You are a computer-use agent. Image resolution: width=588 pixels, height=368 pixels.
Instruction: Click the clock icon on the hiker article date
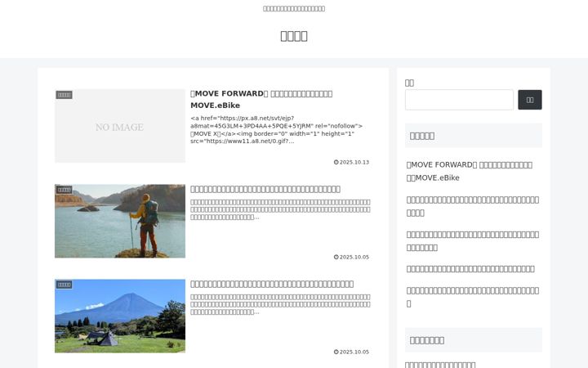[x=336, y=258]
